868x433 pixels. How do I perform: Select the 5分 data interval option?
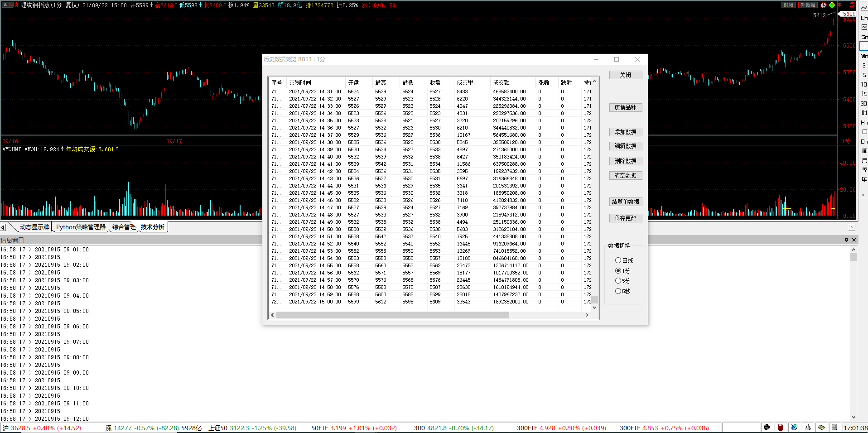tap(618, 281)
